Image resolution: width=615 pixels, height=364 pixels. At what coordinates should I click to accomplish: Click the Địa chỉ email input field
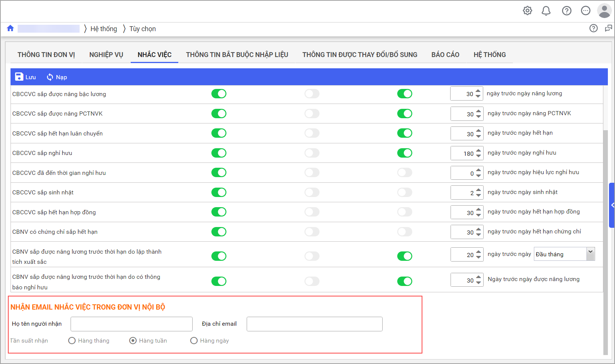coord(314,324)
